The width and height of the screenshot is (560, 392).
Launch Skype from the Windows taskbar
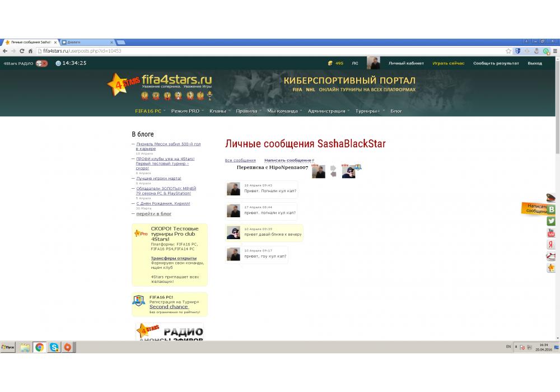click(x=54, y=347)
